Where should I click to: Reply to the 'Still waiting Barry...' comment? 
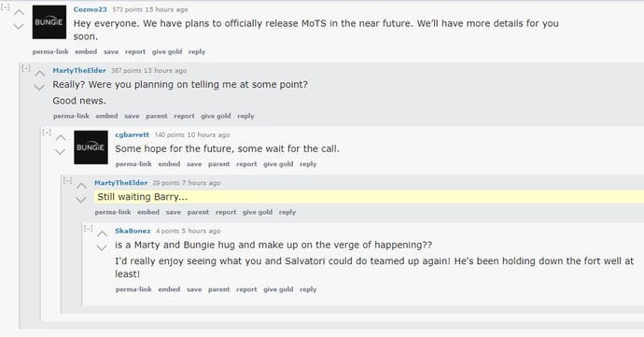(287, 213)
